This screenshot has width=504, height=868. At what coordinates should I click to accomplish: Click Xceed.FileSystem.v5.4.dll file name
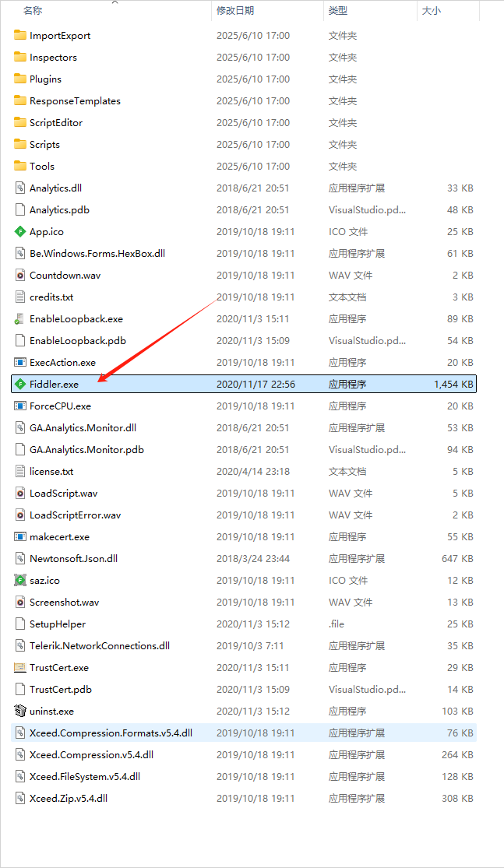(x=85, y=777)
